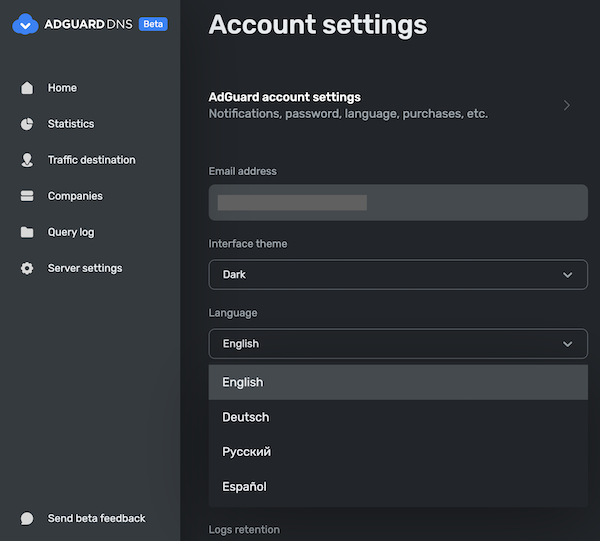Click the Traffic destination pin icon
The image size is (600, 541).
[x=27, y=160]
